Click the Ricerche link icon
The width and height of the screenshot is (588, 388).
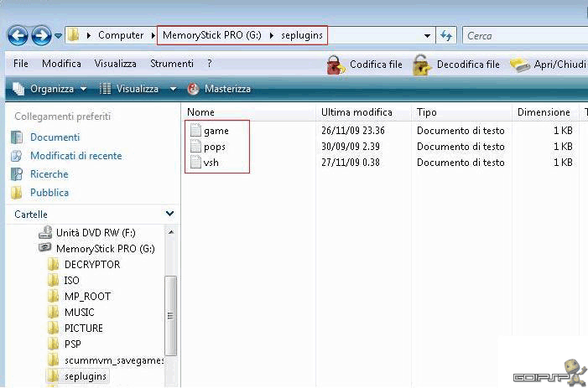click(17, 174)
